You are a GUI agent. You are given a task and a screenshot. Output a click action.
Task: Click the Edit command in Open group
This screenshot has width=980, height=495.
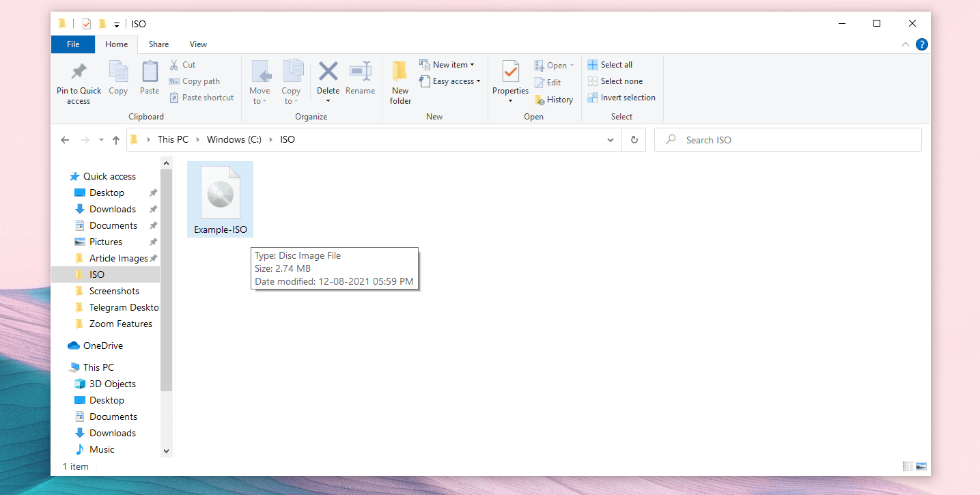pyautogui.click(x=548, y=83)
